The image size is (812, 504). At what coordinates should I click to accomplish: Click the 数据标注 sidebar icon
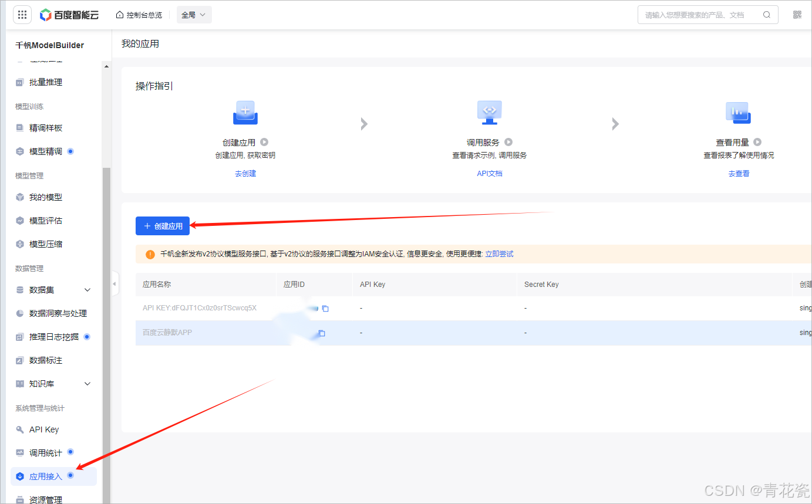19,360
